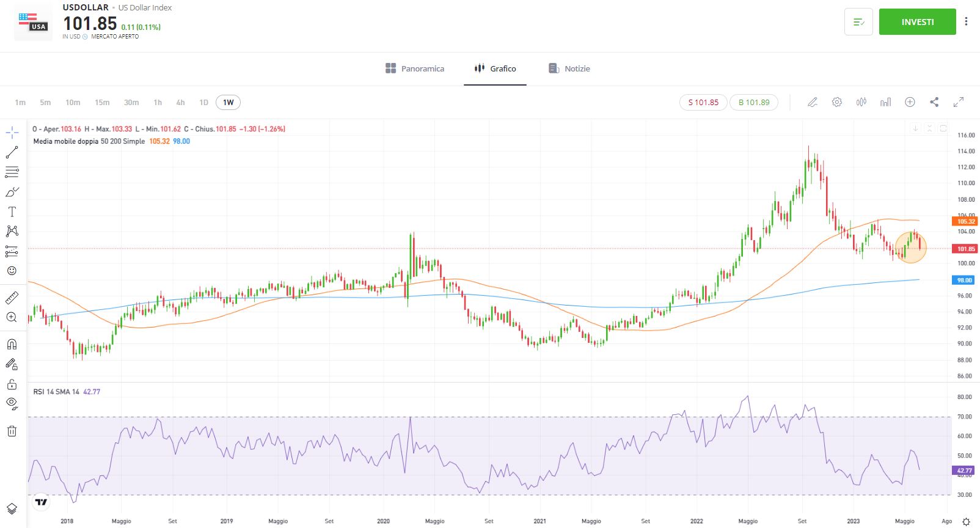Activate the zoom in tool
Image resolution: width=980 pixels, height=528 pixels.
12,317
